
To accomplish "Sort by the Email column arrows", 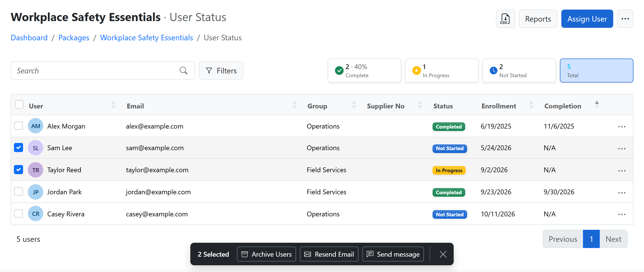I will point(294,105).
